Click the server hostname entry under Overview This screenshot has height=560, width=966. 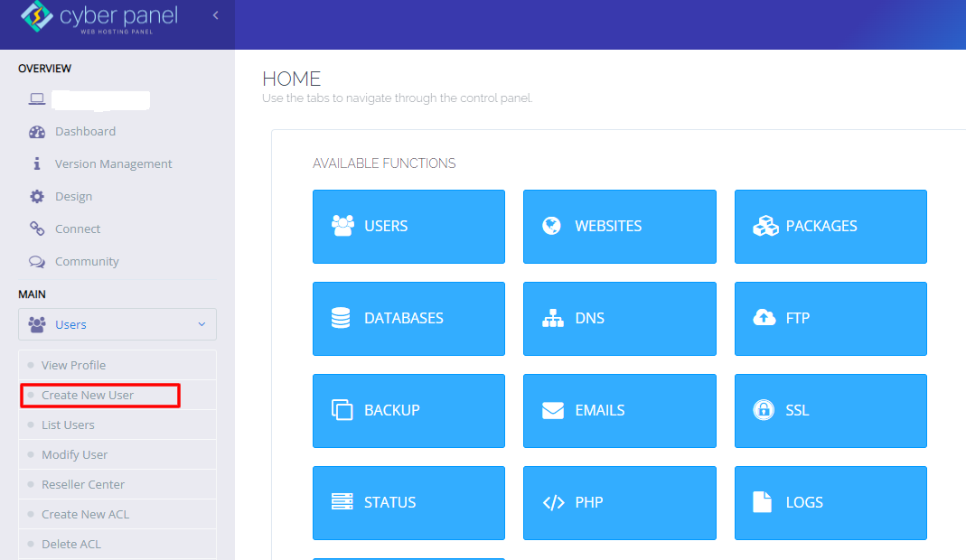(x=99, y=99)
